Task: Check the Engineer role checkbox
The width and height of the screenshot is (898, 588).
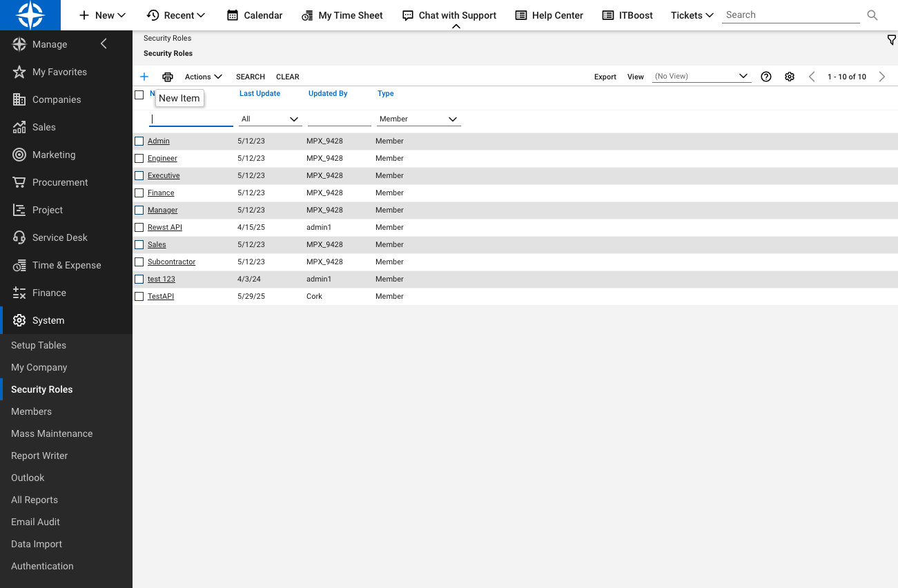Action: click(139, 158)
